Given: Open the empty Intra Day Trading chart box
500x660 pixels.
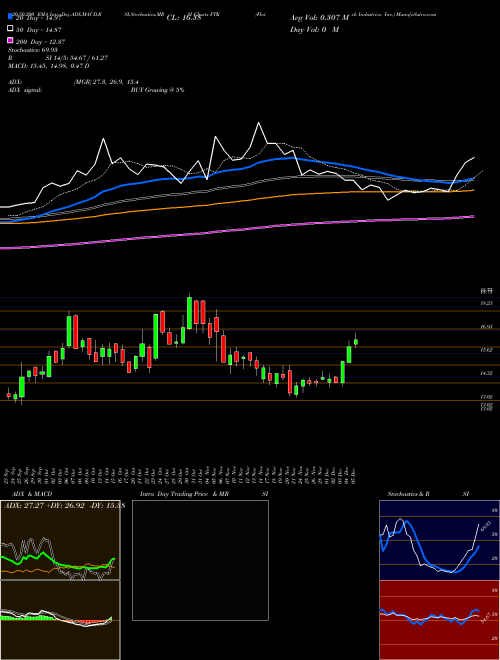Looking at the screenshot, I should [x=200, y=560].
